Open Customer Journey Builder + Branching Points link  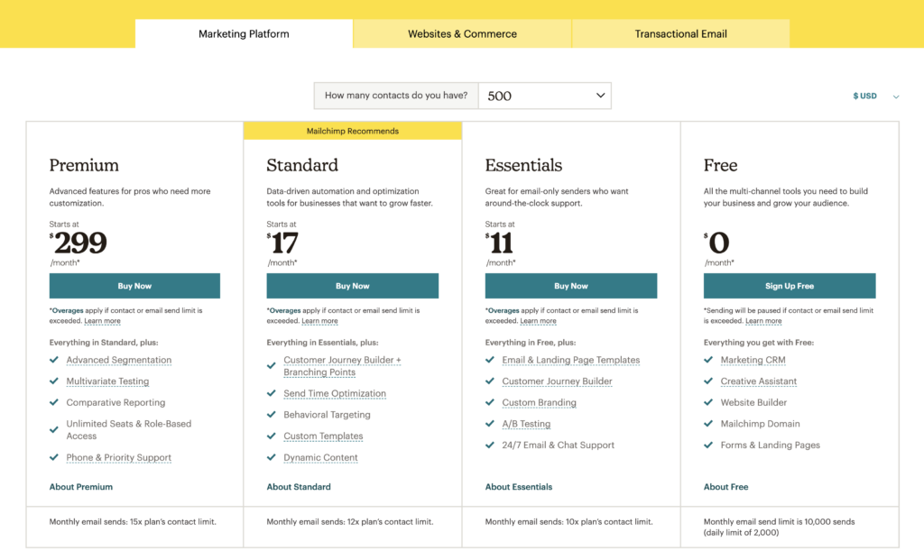[x=342, y=366]
